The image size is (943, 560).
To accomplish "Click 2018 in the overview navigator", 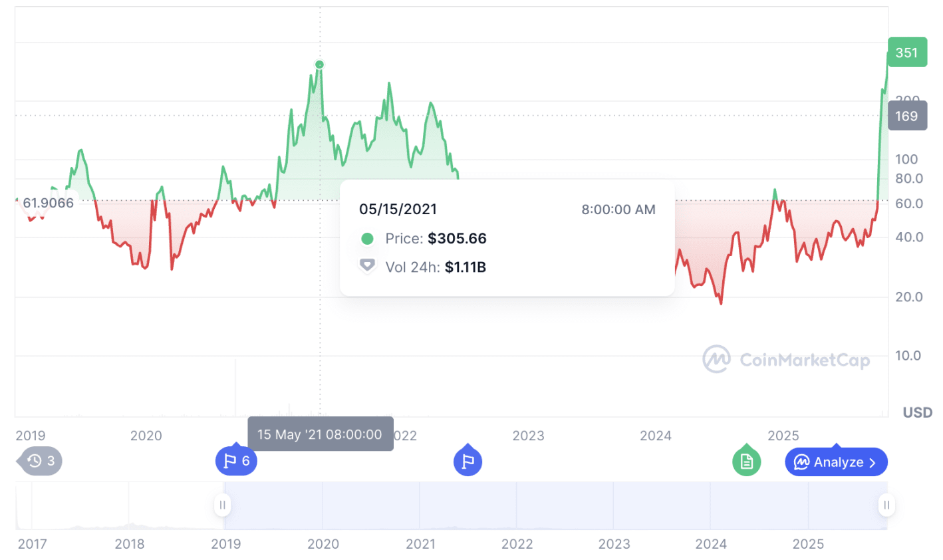I will [x=129, y=544].
